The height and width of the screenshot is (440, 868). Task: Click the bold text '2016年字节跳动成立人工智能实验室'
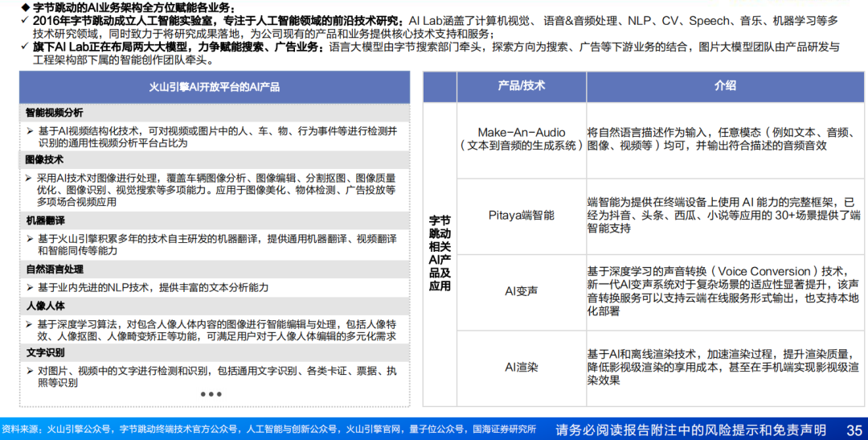[x=122, y=21]
